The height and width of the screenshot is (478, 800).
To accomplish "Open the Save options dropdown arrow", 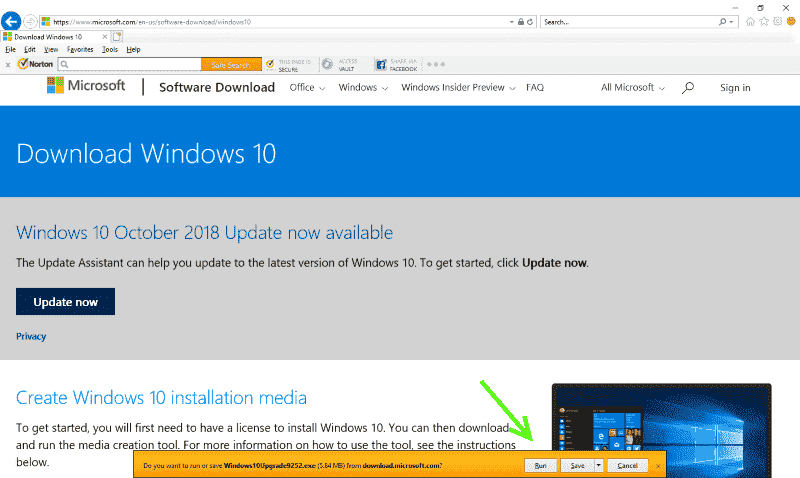I will tap(599, 465).
